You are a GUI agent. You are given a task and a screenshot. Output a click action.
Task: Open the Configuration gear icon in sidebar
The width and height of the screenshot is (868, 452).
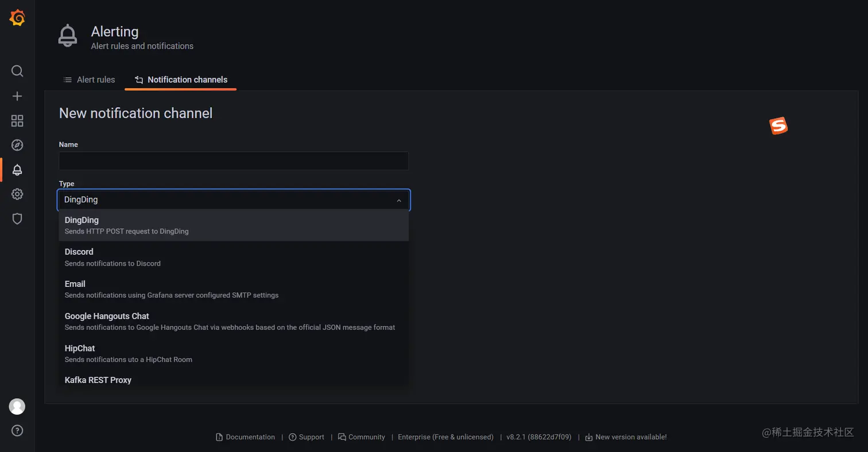click(17, 194)
